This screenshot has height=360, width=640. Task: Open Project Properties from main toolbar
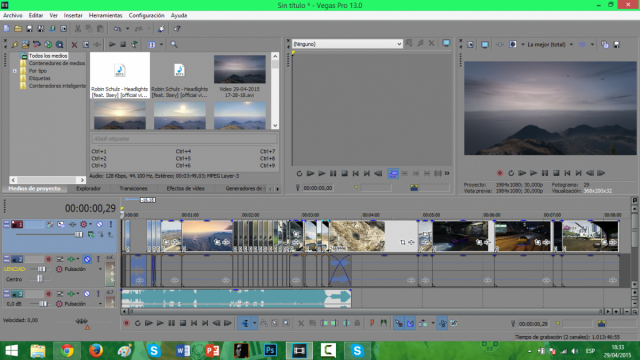pyautogui.click(x=64, y=29)
